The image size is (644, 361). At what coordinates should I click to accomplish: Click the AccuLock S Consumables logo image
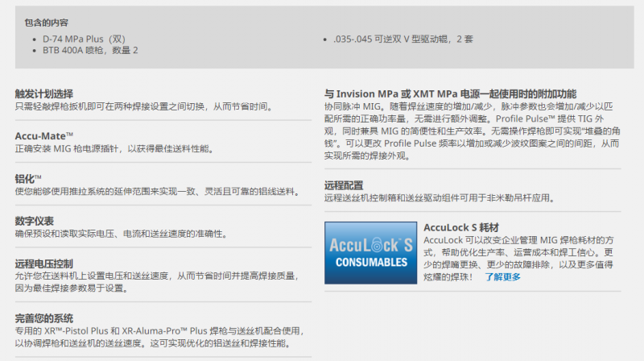(x=370, y=253)
